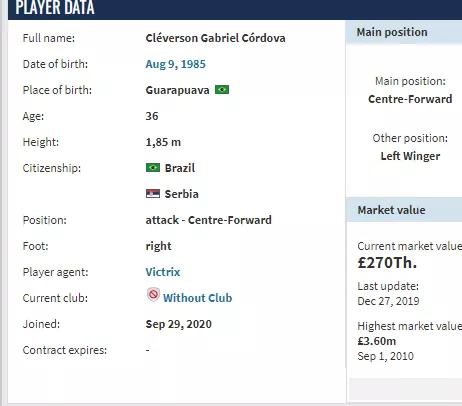Click the Left Winger other position text
This screenshot has width=462, height=406.
point(410,156)
